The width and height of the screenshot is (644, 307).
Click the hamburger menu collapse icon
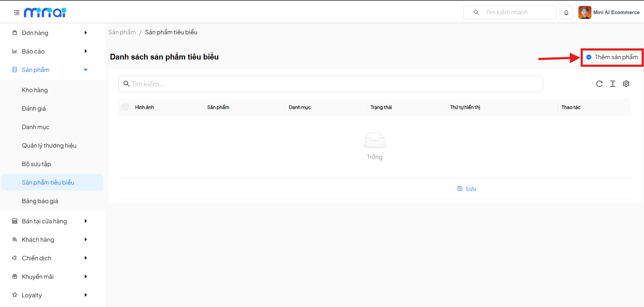pos(16,13)
